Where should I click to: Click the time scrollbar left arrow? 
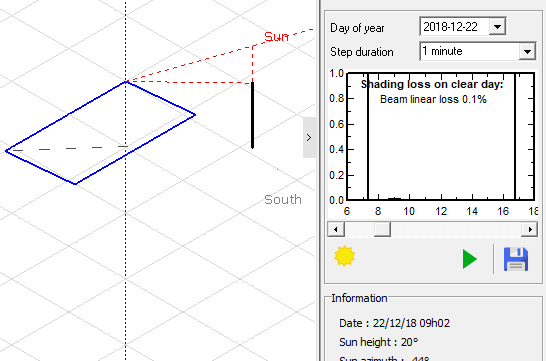(x=336, y=229)
